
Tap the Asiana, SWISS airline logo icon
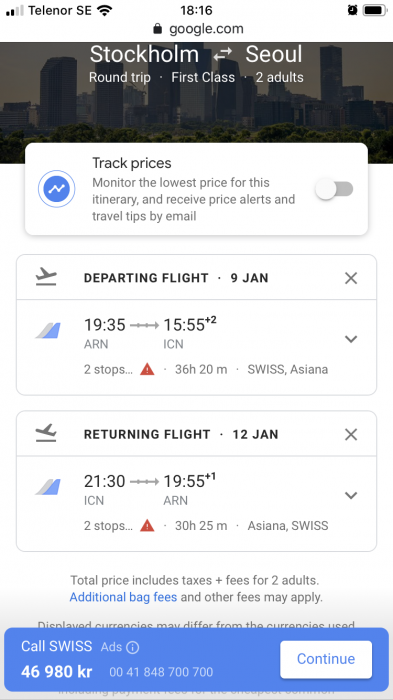(48, 487)
